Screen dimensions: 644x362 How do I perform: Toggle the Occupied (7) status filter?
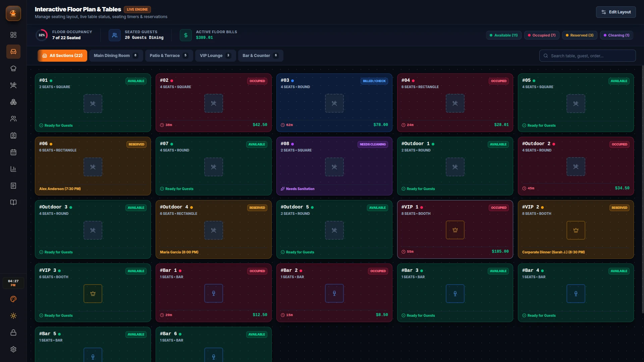(542, 35)
